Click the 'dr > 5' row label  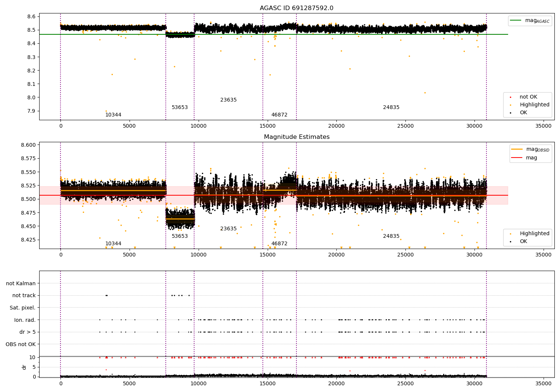click(x=28, y=332)
